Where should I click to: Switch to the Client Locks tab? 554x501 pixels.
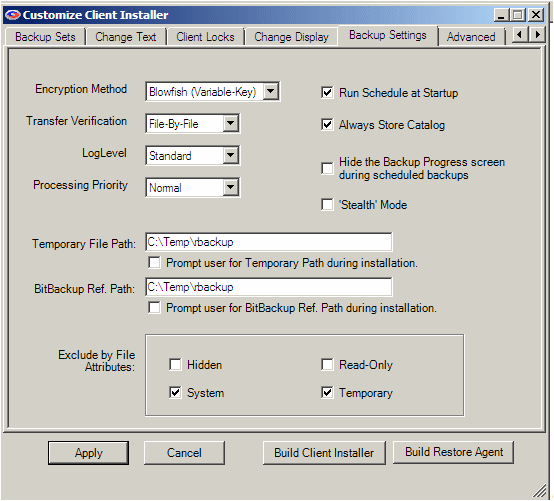(205, 37)
